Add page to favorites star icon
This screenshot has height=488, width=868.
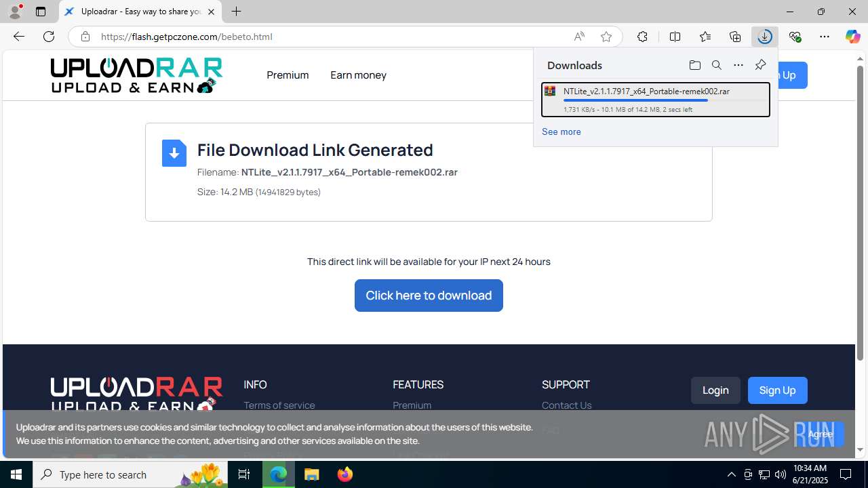pyautogui.click(x=606, y=37)
